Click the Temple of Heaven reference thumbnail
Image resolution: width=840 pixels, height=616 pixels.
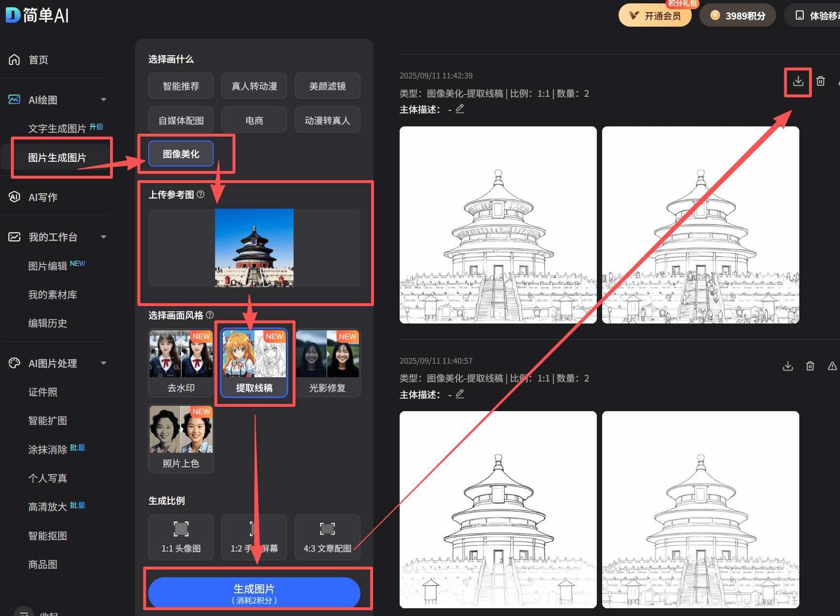coord(254,248)
